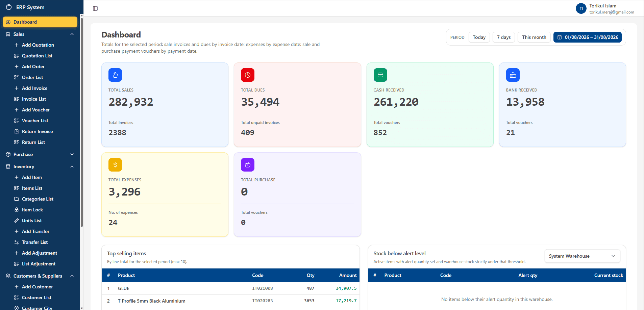Click the 34,907.5 amount value

pos(346,288)
